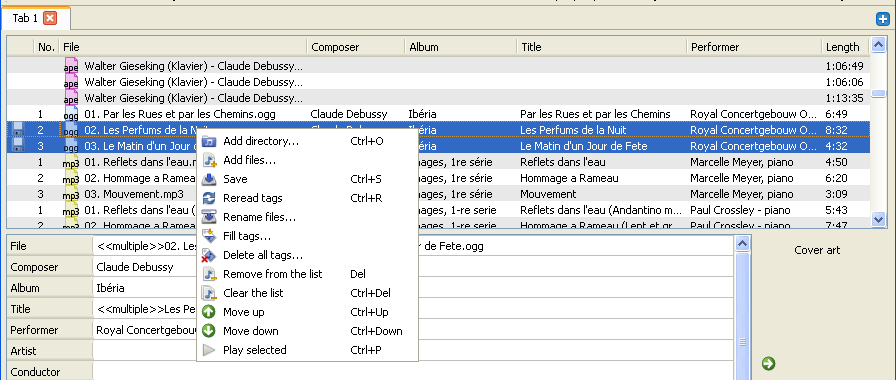Sort file list by Length column header
The height and width of the screenshot is (380, 896).
pyautogui.click(x=845, y=47)
